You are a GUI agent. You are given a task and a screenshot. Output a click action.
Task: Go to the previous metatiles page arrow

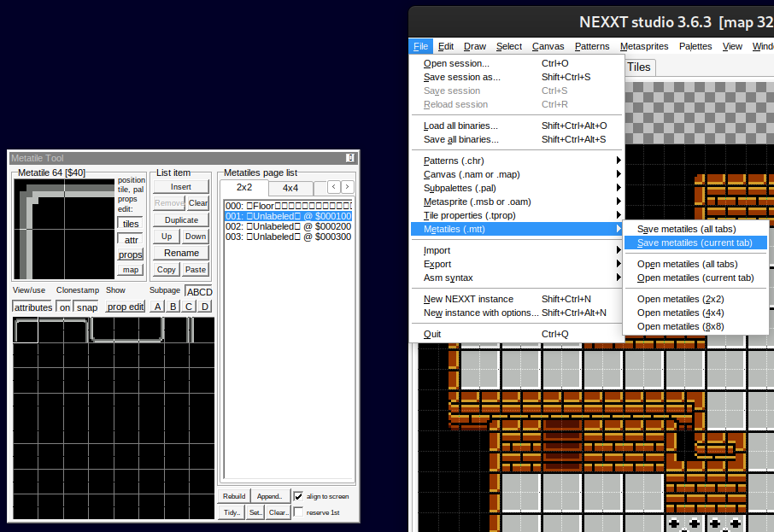point(334,186)
